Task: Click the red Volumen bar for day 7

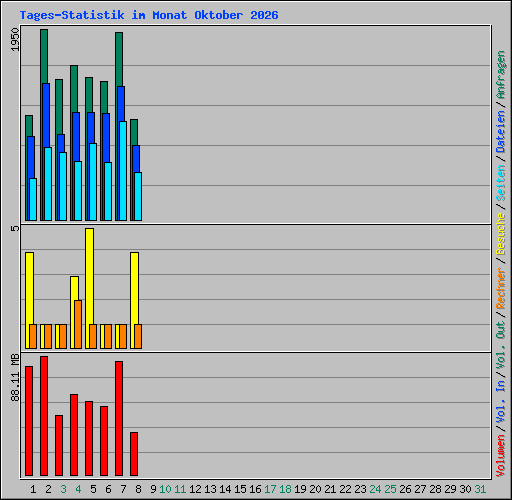Action: pos(119,418)
